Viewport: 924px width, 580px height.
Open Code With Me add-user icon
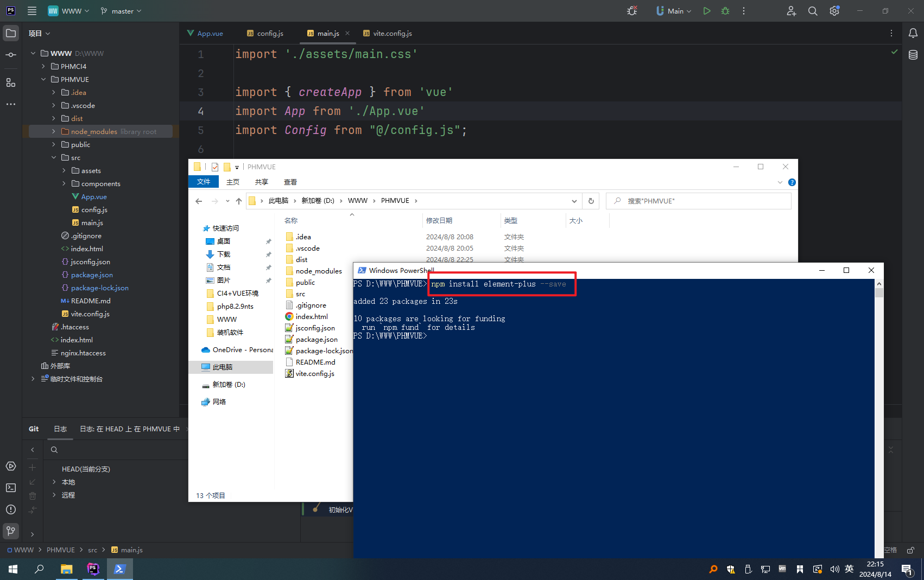tap(792, 11)
